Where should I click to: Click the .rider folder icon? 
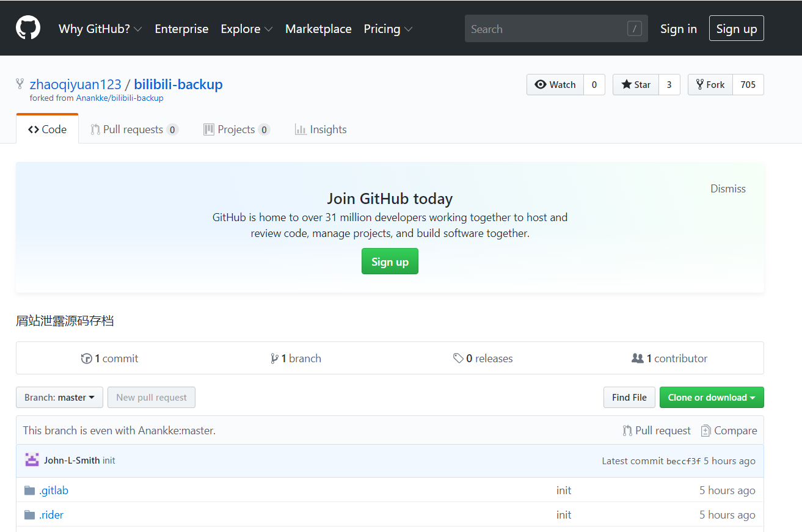tap(29, 515)
